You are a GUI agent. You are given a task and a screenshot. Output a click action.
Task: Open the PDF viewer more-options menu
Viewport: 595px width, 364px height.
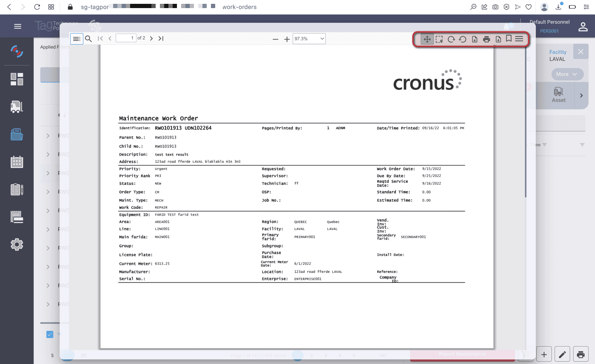519,39
